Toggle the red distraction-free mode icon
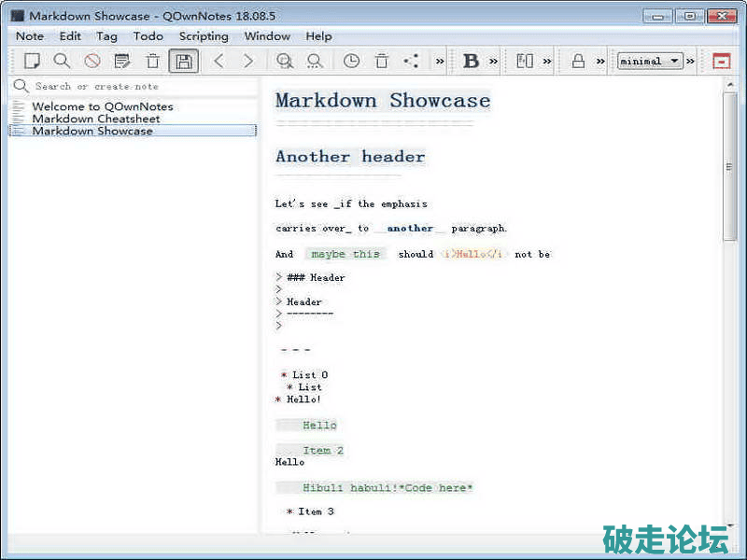The width and height of the screenshot is (747, 560). 721,62
